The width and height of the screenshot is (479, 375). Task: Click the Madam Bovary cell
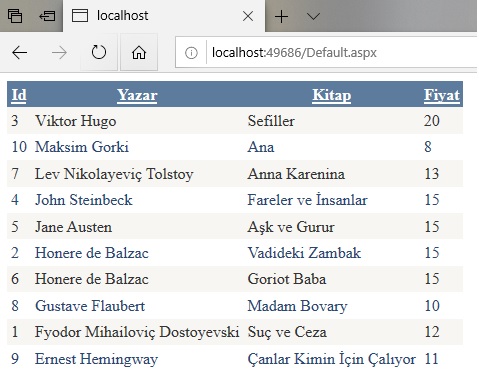tap(297, 306)
